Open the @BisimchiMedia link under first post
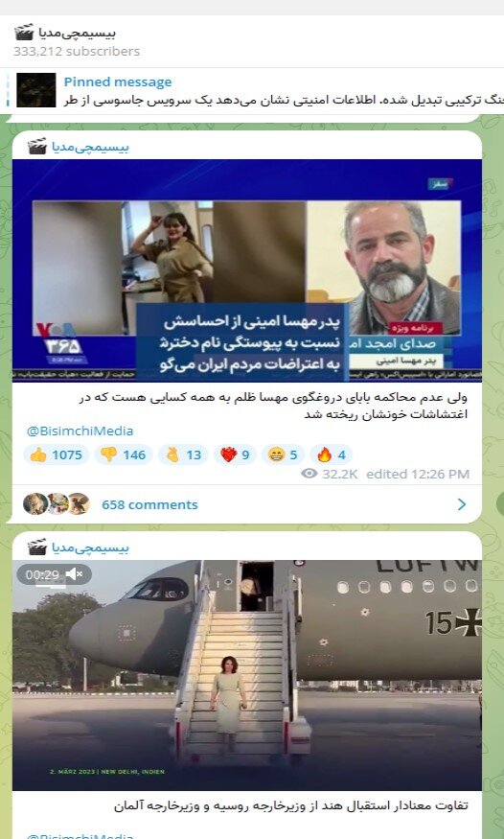The height and width of the screenshot is (839, 504). pos(80,431)
